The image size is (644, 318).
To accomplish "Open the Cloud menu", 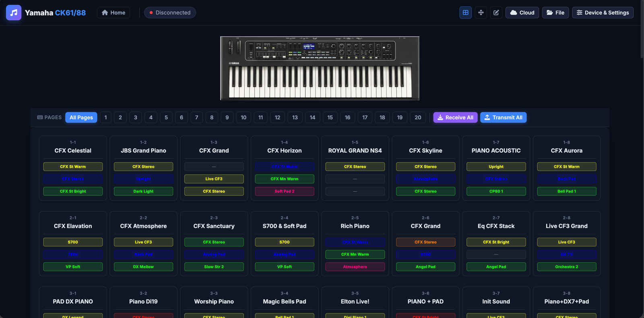I will click(522, 12).
